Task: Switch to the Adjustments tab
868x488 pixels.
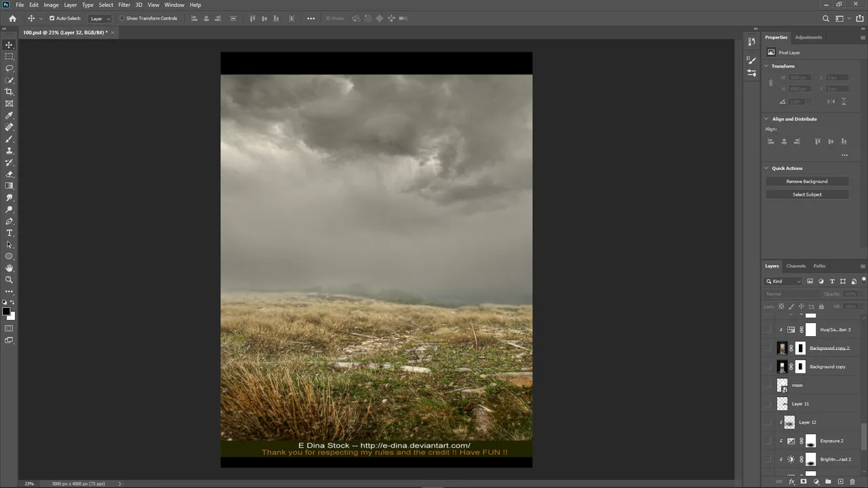Action: coord(808,37)
